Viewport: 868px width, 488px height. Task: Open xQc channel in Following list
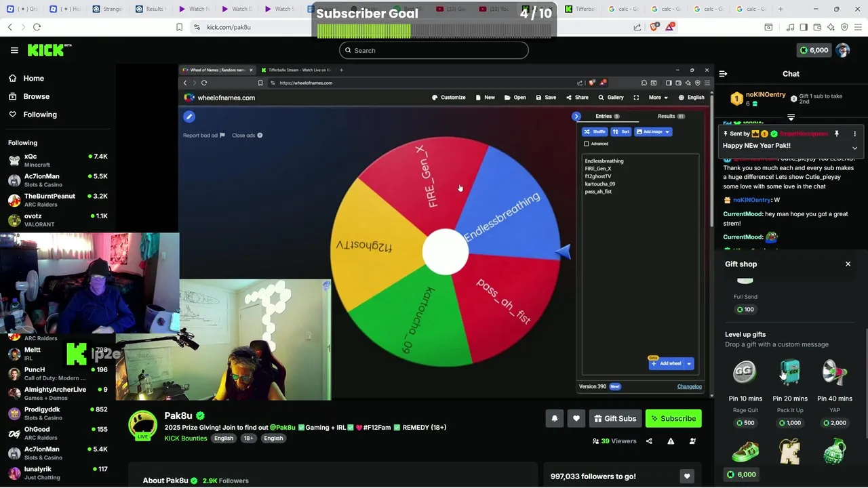pos(58,160)
